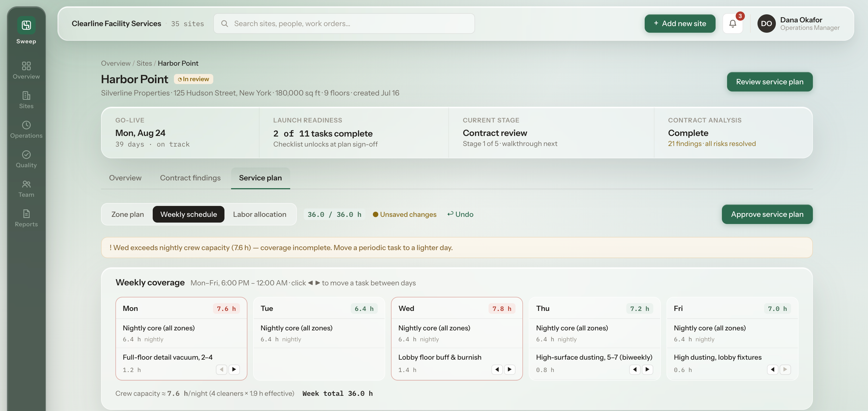This screenshot has width=868, height=411.
Task: Click the 36.0 / 36.0 h indicator
Action: (x=334, y=215)
